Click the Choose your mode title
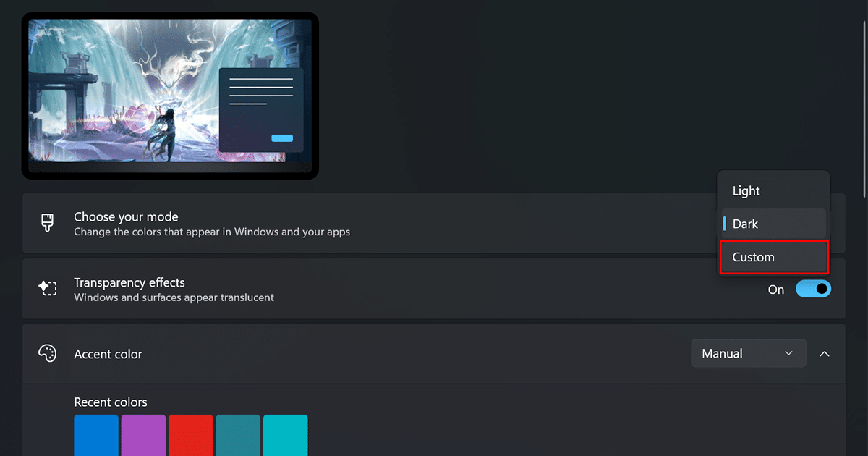The height and width of the screenshot is (456, 868). point(126,216)
